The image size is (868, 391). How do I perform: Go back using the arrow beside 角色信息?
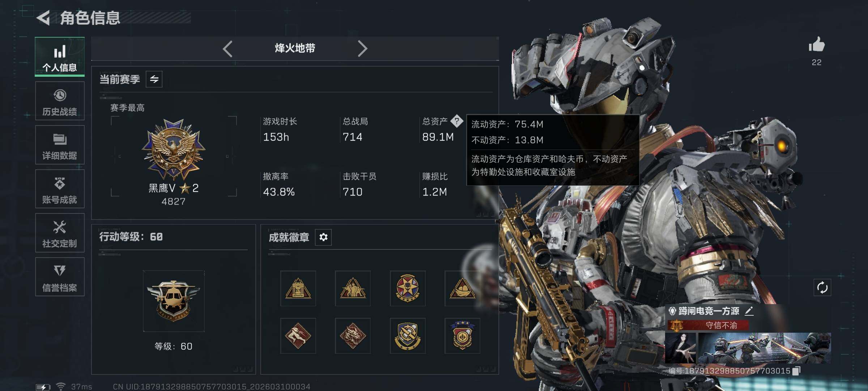[43, 18]
